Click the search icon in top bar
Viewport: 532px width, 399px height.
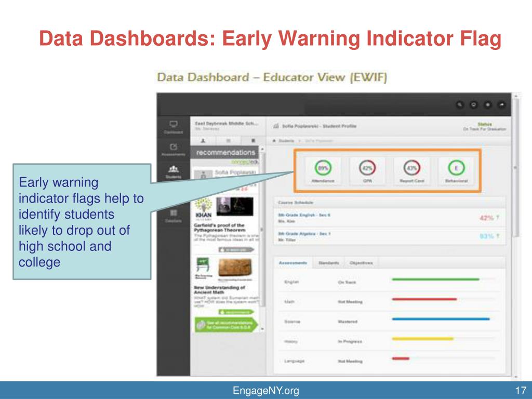[x=460, y=105]
